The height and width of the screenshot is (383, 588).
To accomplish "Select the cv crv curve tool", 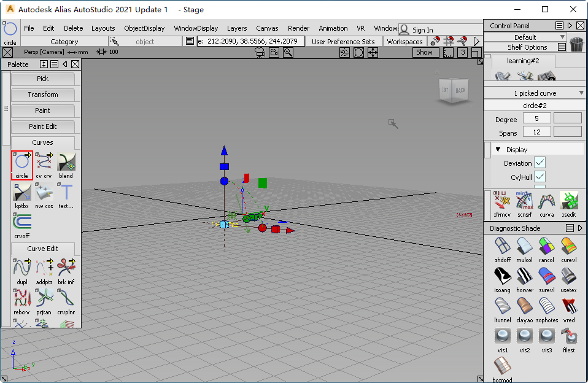I will 44,165.
